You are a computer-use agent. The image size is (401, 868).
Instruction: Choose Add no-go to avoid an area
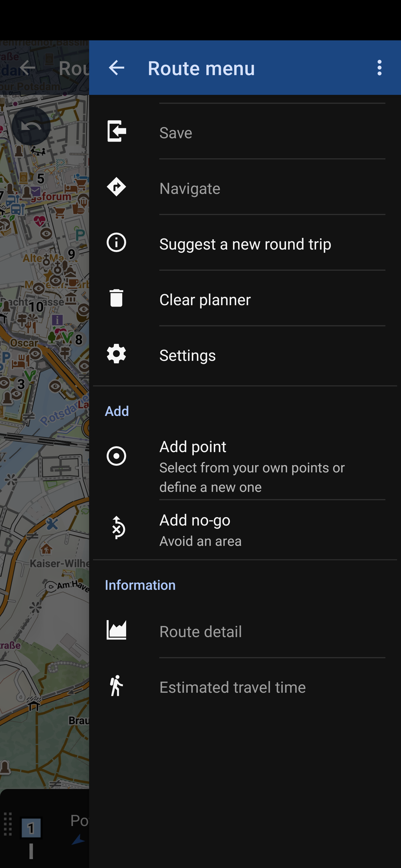point(195,521)
